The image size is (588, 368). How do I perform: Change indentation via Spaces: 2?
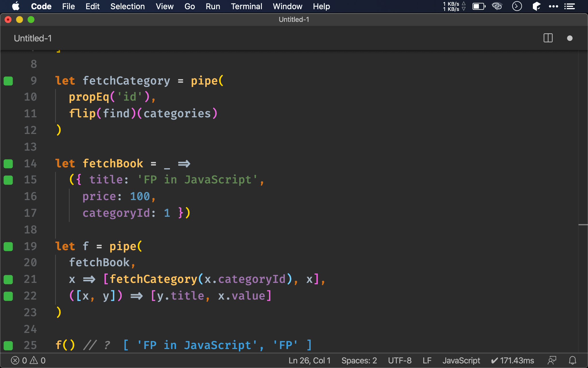tap(359, 361)
